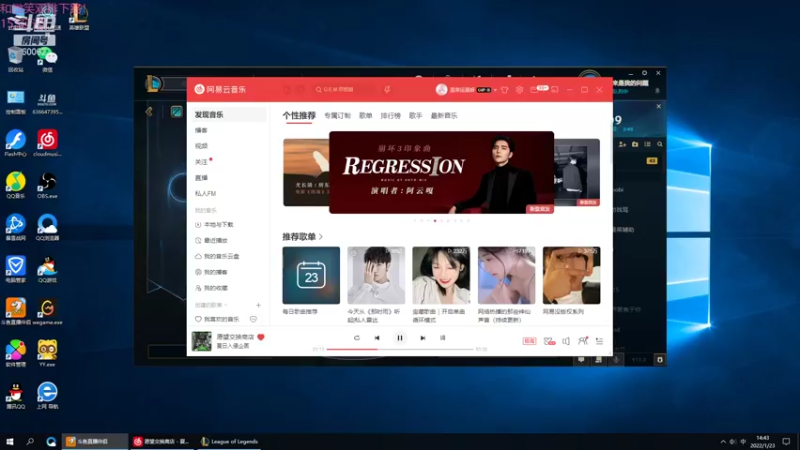
Task: Launch OBS.exe desktop shortcut
Action: click(x=47, y=185)
